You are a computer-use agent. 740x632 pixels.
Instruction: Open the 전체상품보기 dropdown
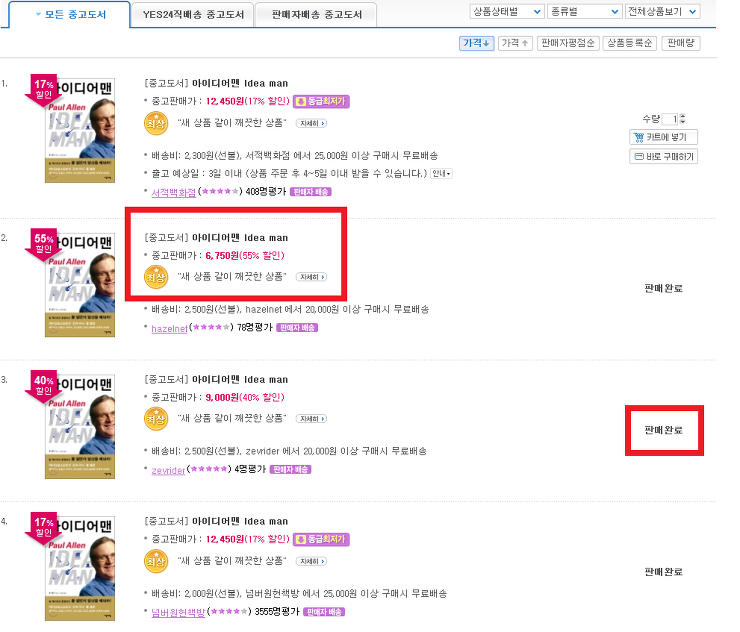(662, 11)
